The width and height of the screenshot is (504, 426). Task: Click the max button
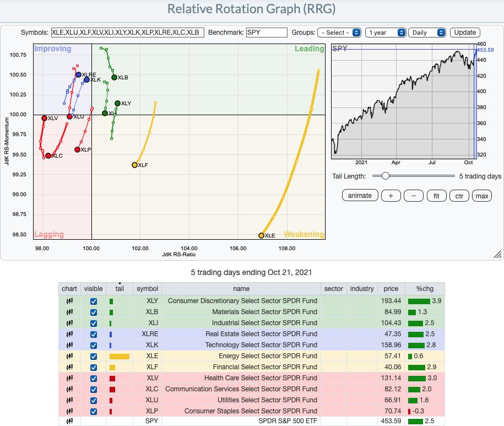tap(482, 196)
